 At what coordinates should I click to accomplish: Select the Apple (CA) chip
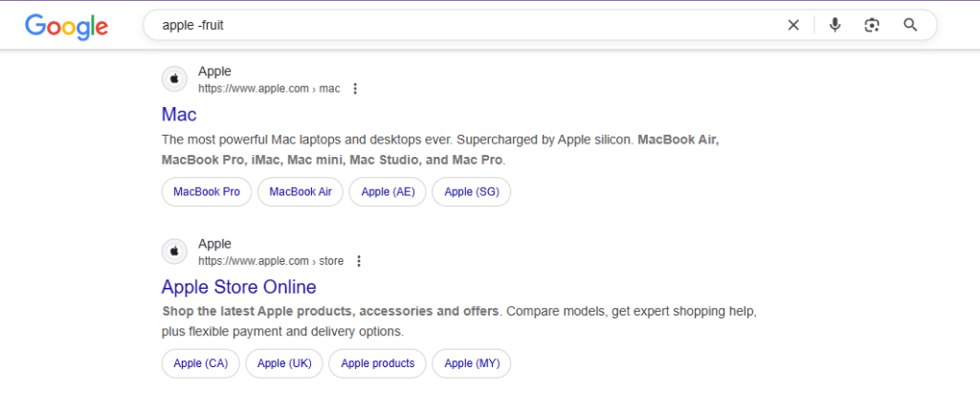201,363
